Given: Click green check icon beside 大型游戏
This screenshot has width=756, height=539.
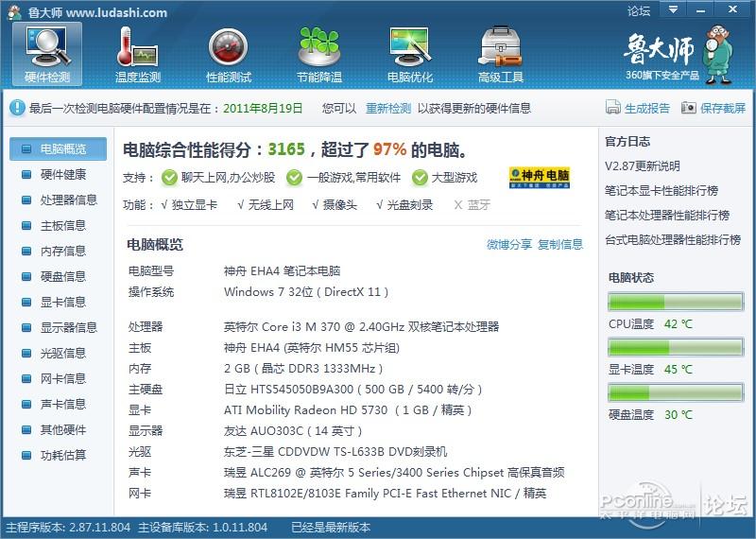Looking at the screenshot, I should [420, 178].
